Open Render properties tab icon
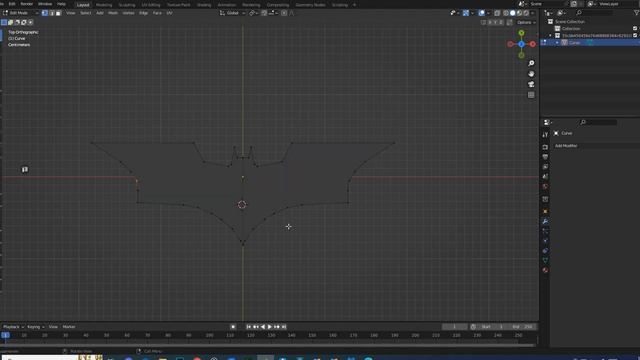The width and height of the screenshot is (640, 360). [x=545, y=147]
